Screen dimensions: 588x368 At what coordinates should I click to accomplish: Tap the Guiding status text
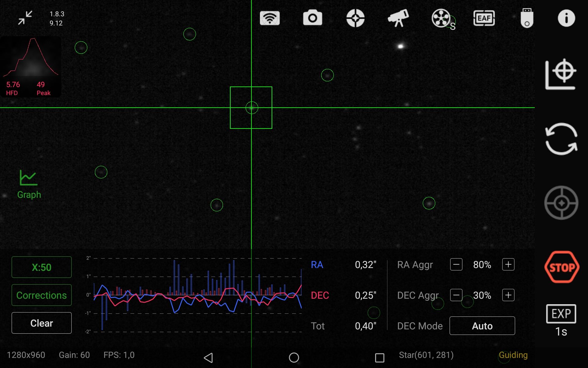pos(513,355)
